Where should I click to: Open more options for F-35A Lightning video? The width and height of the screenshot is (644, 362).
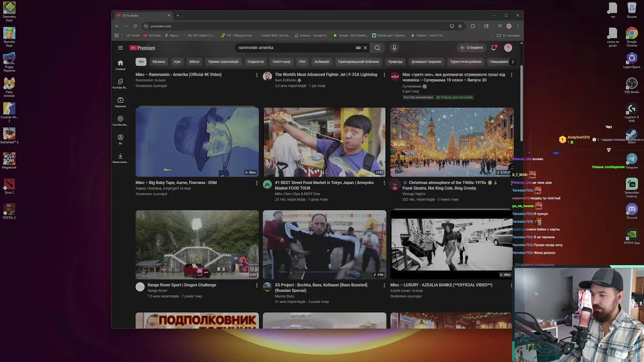pyautogui.click(x=384, y=75)
